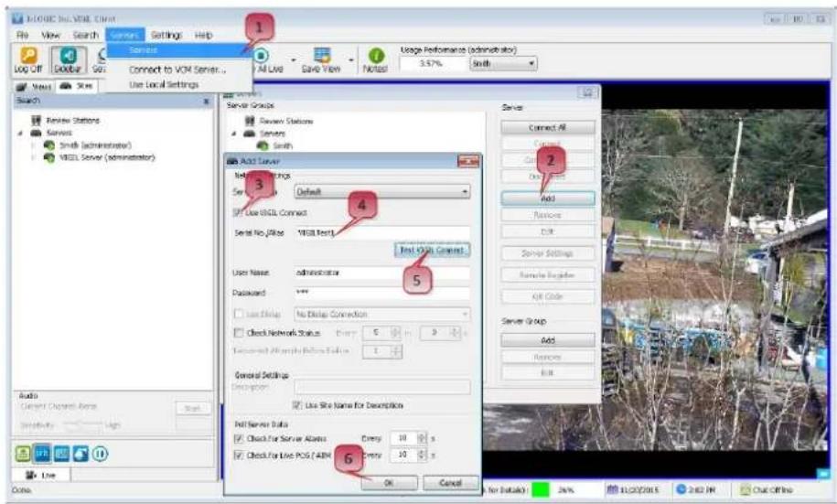Click the Review Stations icon in the sidebar
837x504 pixels.
[x=37, y=120]
